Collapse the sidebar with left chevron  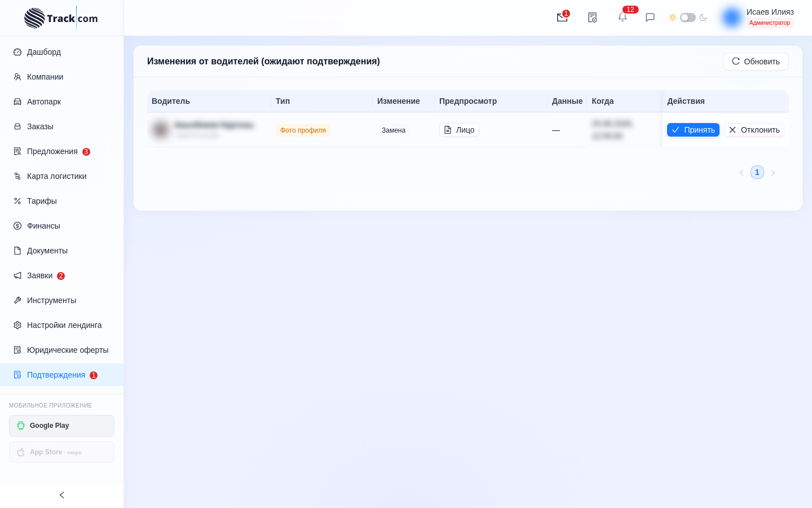[x=62, y=495]
